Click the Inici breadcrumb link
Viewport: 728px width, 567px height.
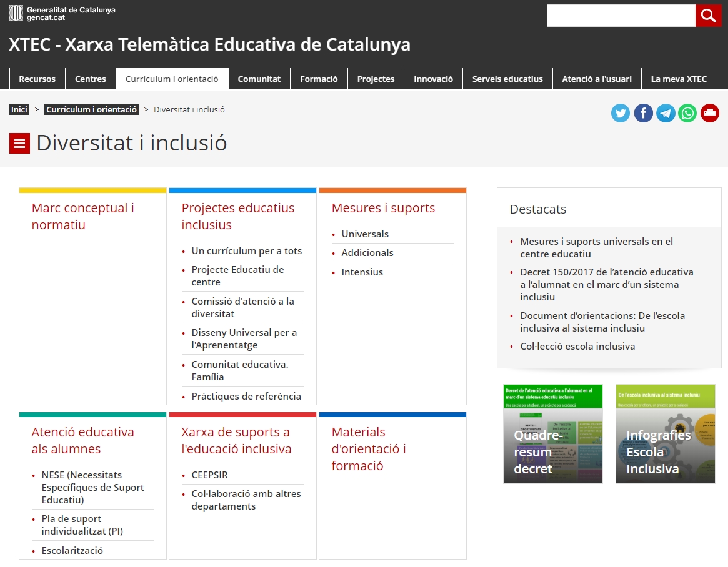19,109
